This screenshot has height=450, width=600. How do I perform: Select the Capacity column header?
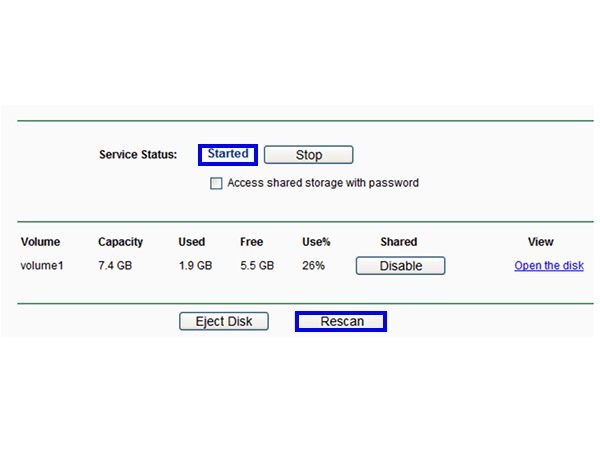(x=120, y=242)
